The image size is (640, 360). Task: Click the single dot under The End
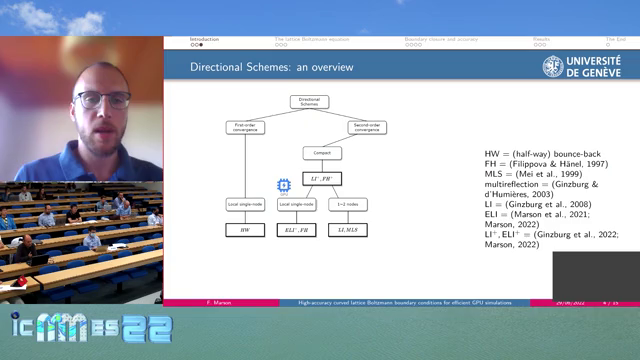coord(608,45)
